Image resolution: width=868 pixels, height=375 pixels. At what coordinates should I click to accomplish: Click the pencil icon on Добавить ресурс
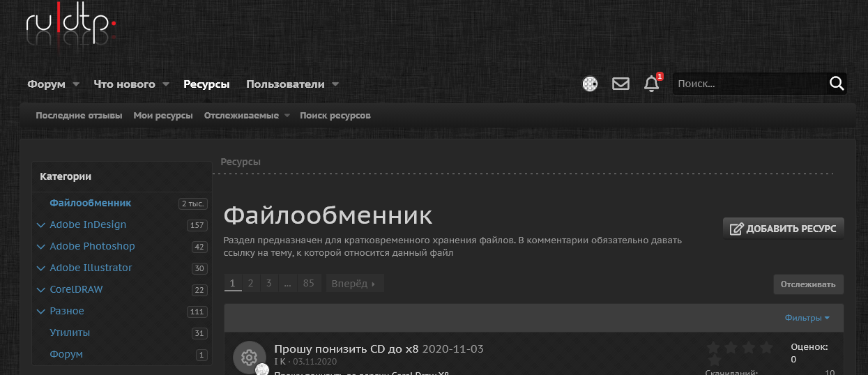pyautogui.click(x=736, y=229)
